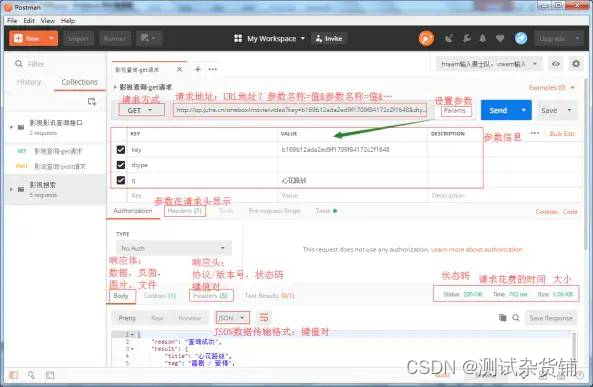593x387 pixels.
Task: Click the Save Response button
Action: [551, 318]
